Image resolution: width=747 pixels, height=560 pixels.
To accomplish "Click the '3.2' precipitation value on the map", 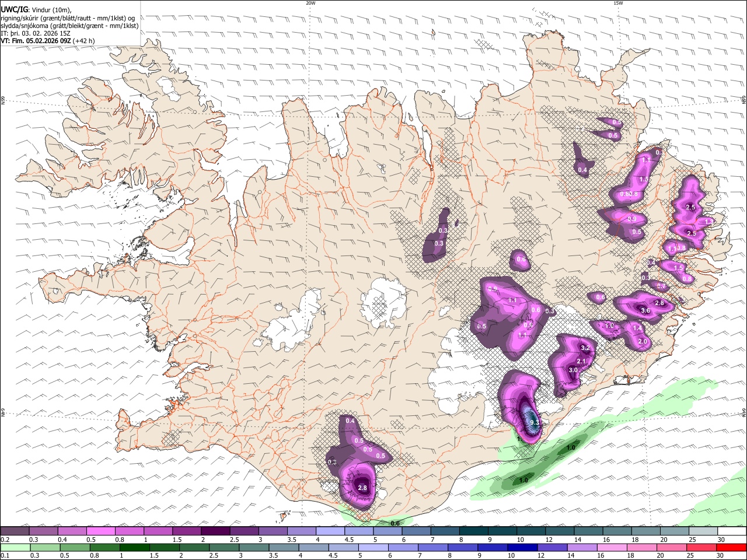I will coord(587,348).
